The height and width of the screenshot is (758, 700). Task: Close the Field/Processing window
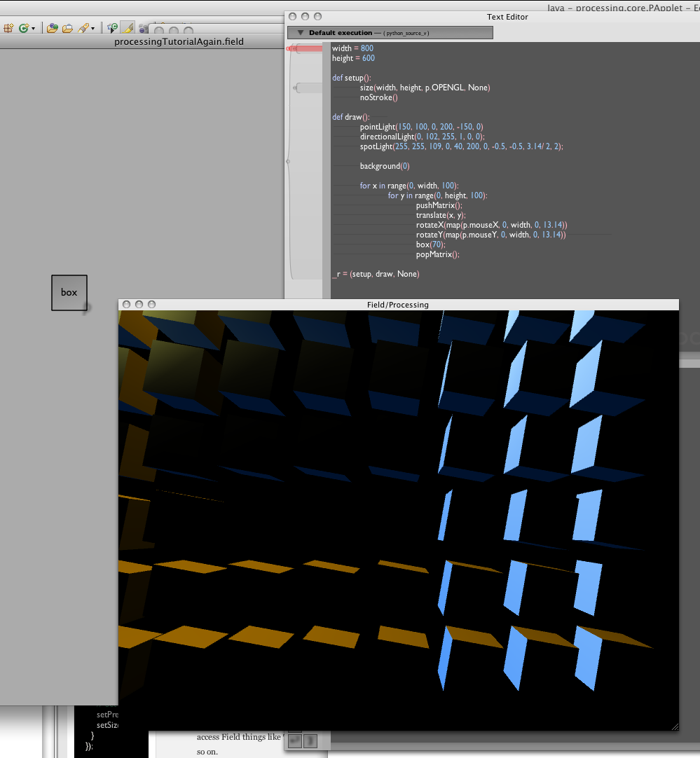pos(126,305)
